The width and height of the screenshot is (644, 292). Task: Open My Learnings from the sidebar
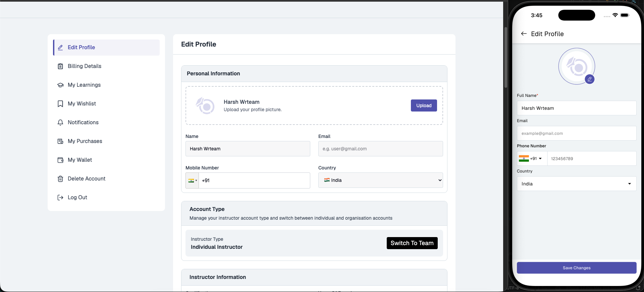click(x=106, y=85)
